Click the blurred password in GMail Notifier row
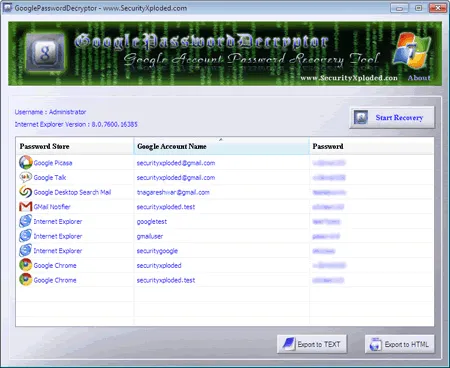This screenshot has height=368, width=450. [328, 207]
